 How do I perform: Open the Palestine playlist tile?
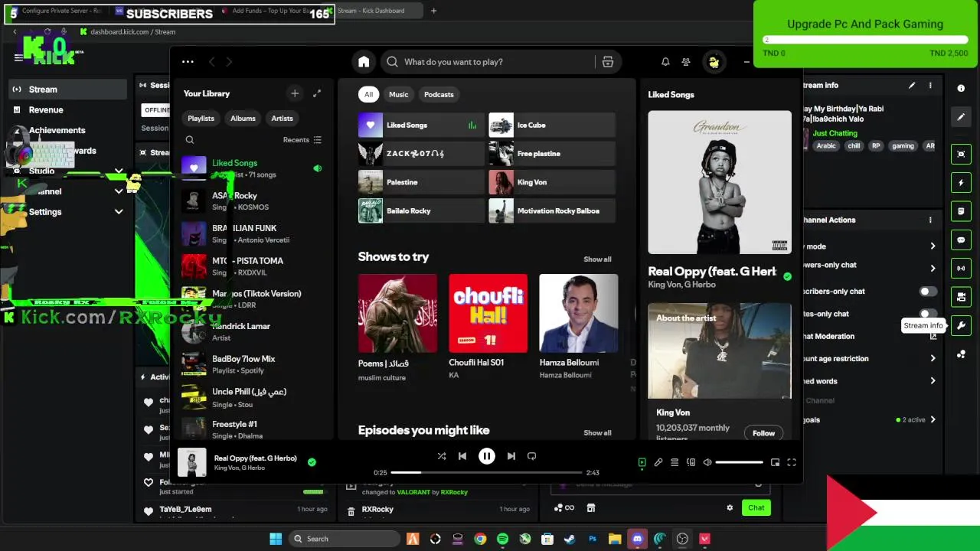[421, 182]
